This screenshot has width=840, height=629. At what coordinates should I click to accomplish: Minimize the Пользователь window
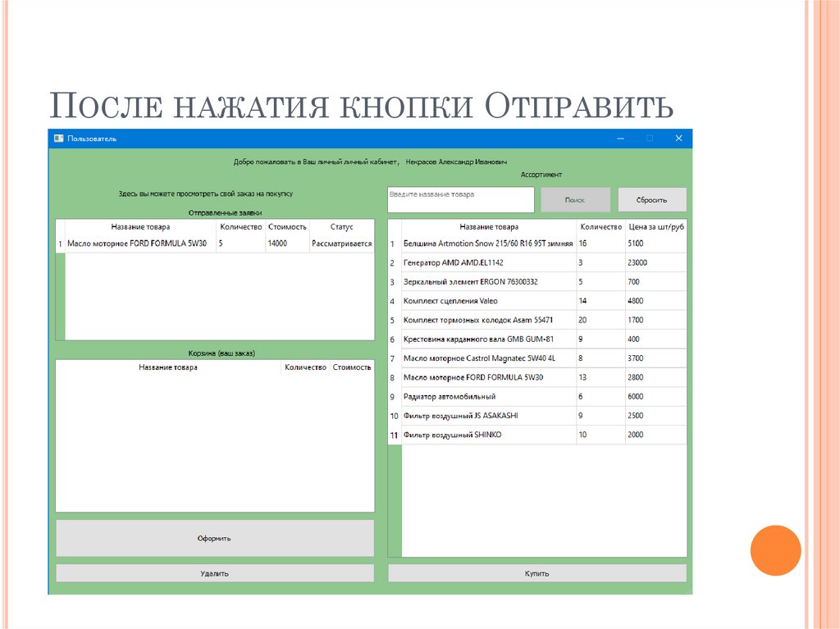coord(621,139)
